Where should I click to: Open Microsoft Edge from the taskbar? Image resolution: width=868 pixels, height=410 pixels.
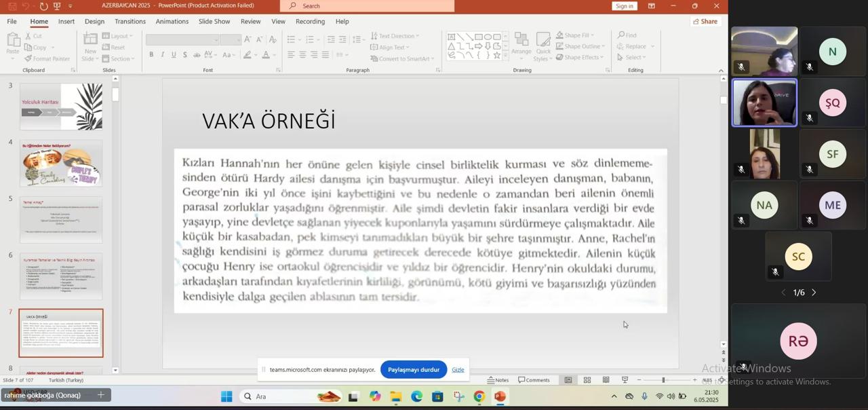(416, 396)
